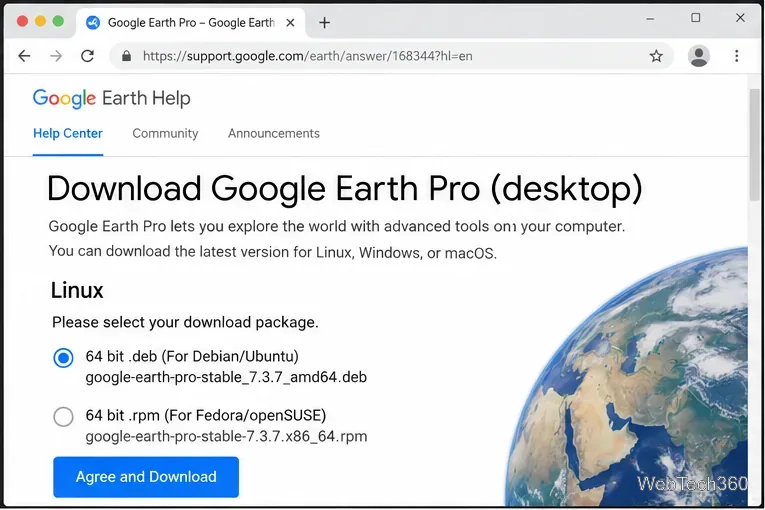The image size is (765, 510).
Task: Close the Google Earth Pro tab
Action: [290, 22]
